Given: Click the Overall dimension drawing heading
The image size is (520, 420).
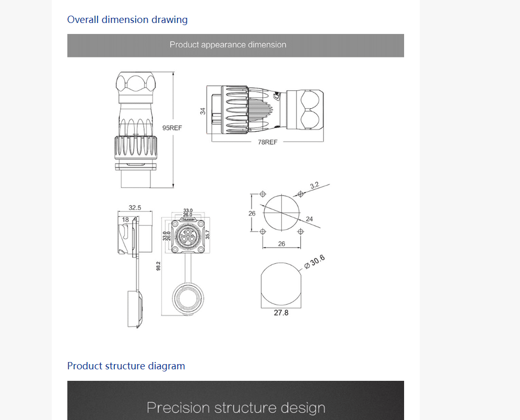Looking at the screenshot, I should tap(127, 20).
